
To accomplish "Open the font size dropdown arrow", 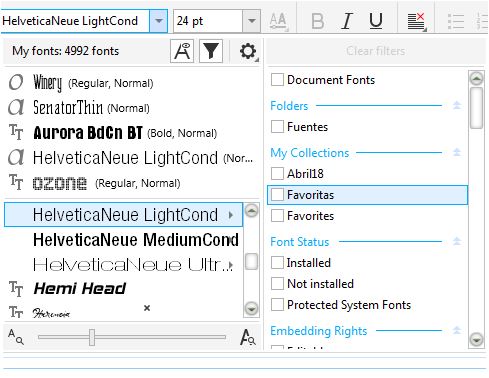I will [x=252, y=21].
